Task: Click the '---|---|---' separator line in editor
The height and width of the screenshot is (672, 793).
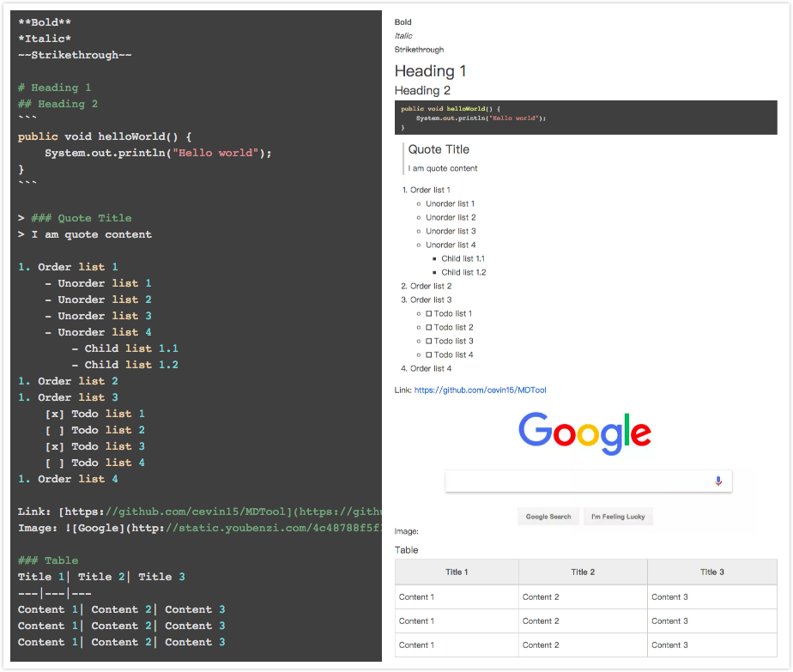Action: [x=55, y=593]
